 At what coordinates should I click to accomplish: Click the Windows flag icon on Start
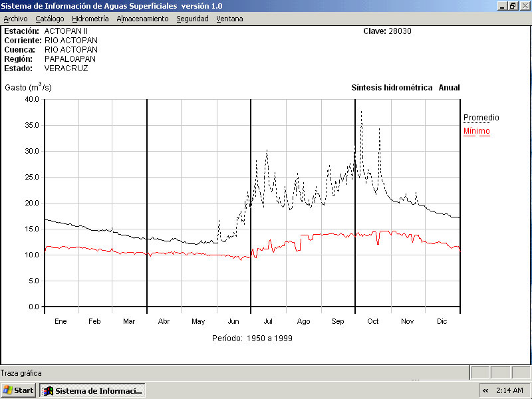tap(9, 390)
